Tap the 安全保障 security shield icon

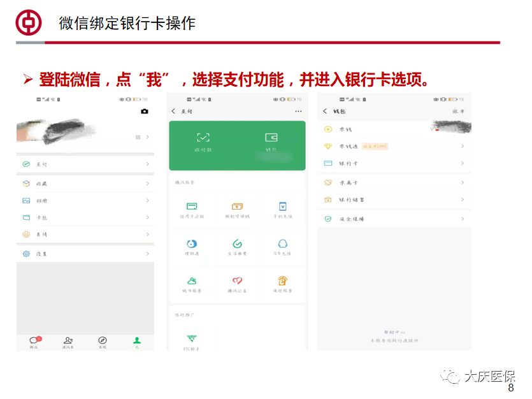coord(327,219)
